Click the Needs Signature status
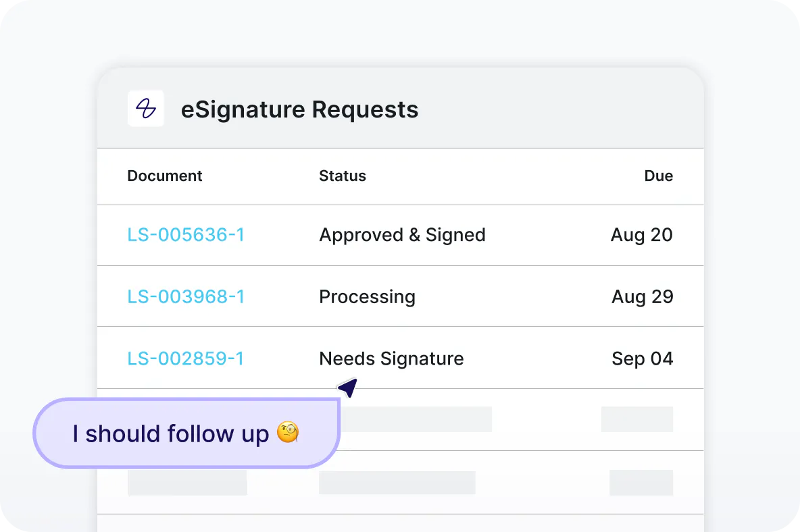The height and width of the screenshot is (532, 800). coord(391,358)
